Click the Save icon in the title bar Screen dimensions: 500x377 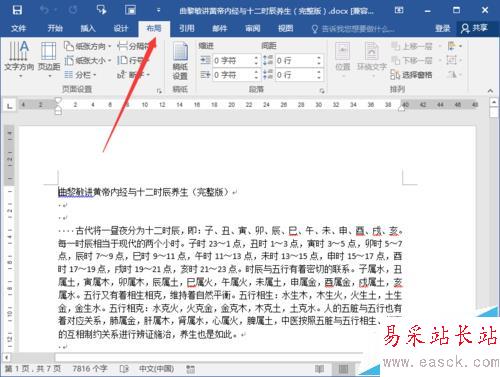[x=17, y=10]
